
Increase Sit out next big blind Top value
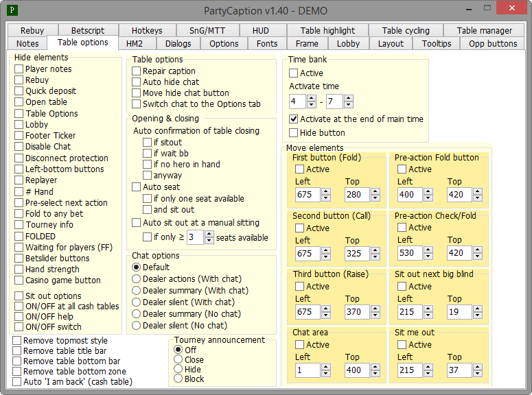click(478, 309)
